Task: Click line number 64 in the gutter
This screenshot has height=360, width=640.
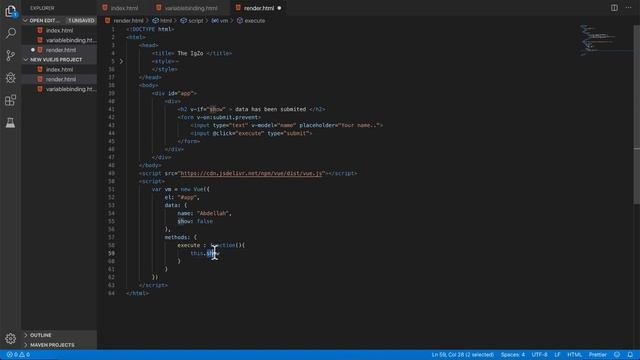Action: click(x=111, y=293)
